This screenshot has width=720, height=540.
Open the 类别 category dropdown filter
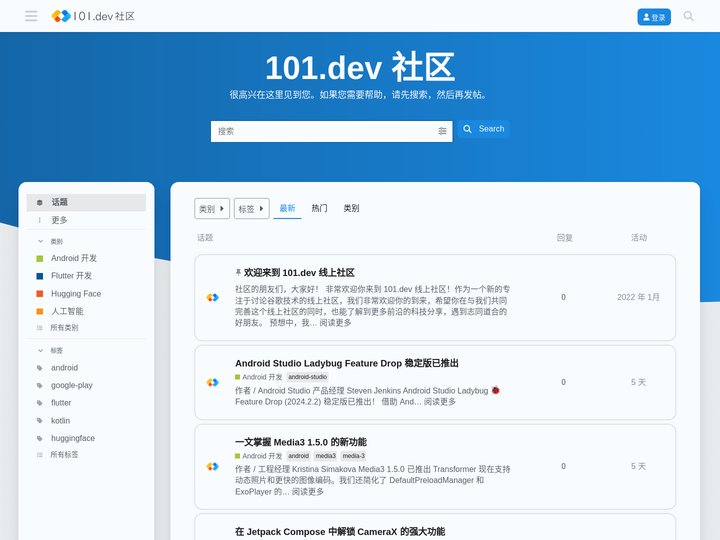tap(212, 208)
